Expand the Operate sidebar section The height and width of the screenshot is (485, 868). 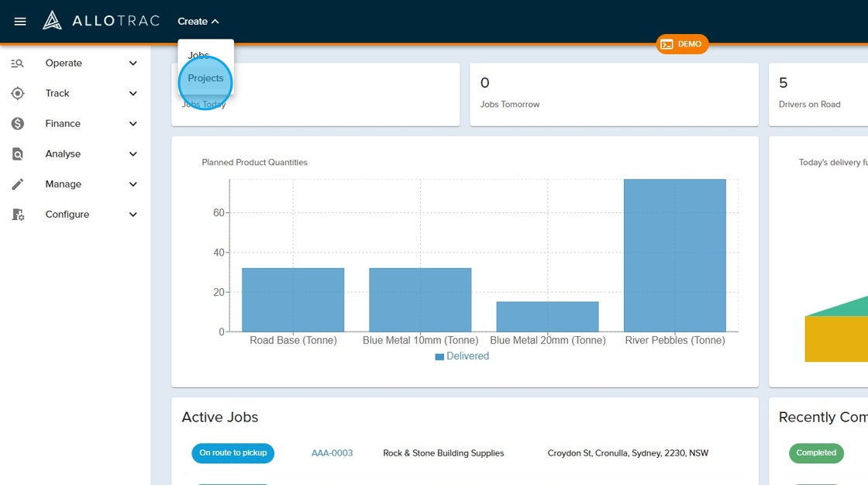133,64
